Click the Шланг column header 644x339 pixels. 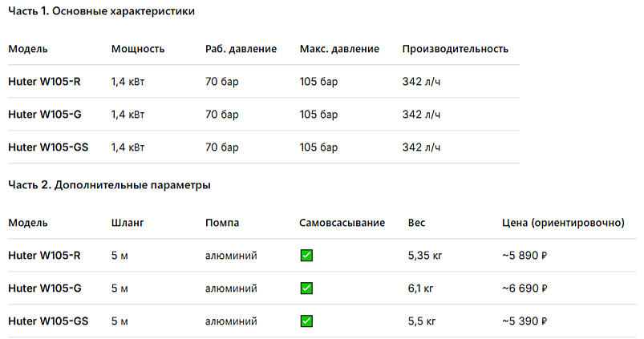pyautogui.click(x=128, y=223)
